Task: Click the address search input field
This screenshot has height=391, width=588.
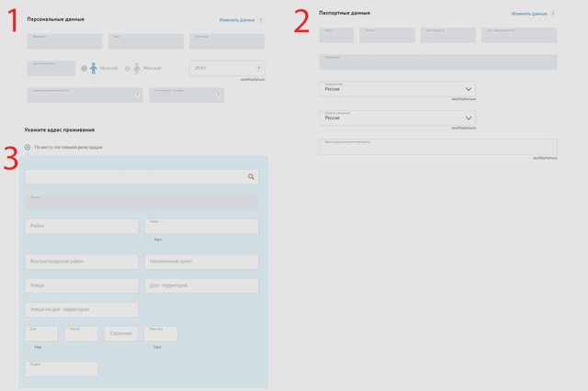Action: (141, 176)
